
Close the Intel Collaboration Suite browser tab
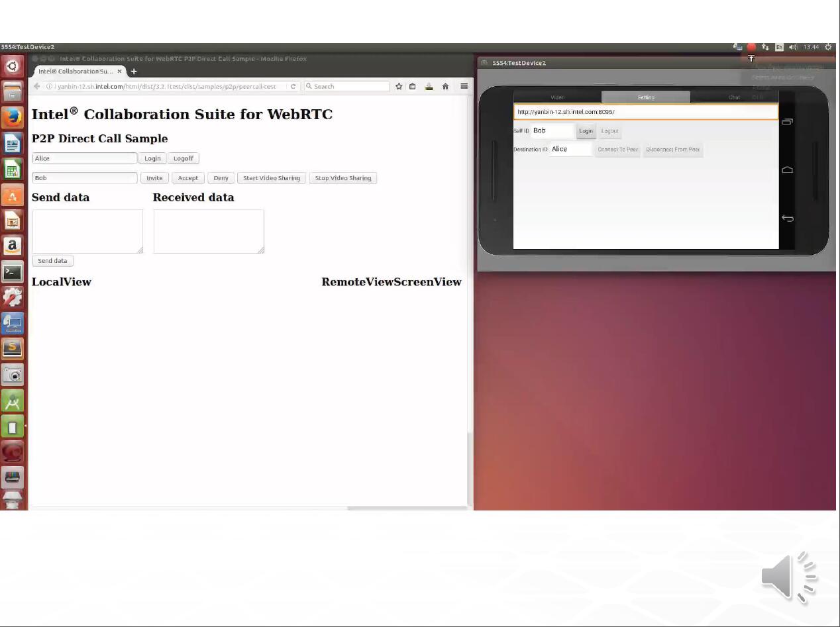tap(120, 72)
